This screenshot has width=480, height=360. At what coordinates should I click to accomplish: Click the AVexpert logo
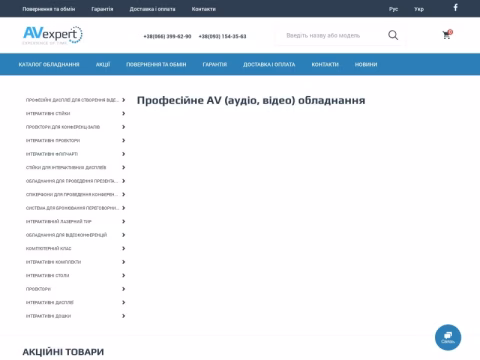52,35
